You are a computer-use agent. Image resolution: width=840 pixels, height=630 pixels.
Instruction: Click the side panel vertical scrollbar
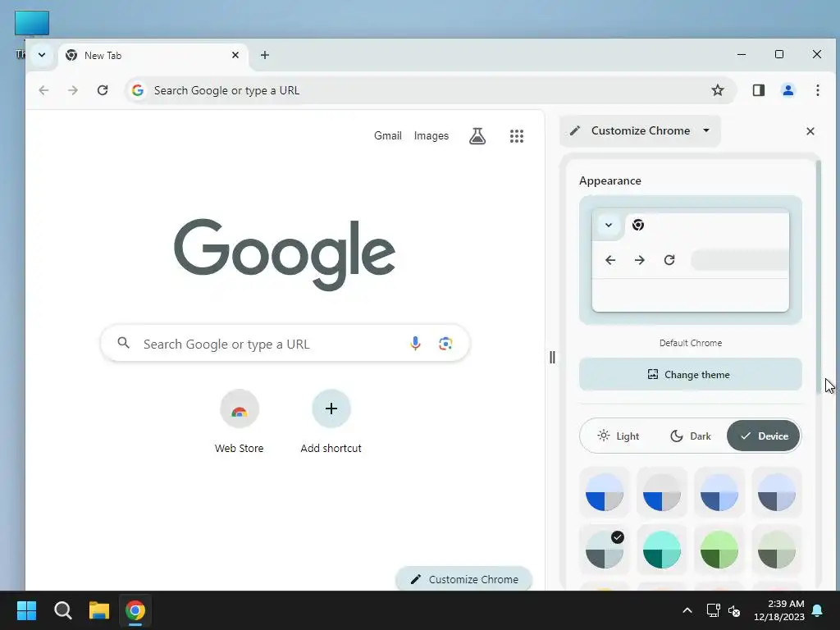(818, 277)
